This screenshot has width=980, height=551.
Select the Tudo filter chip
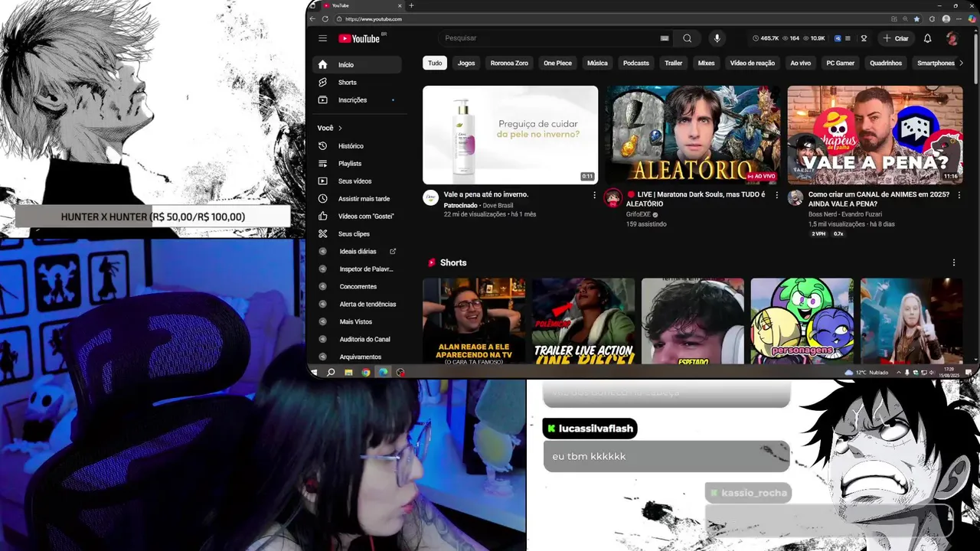435,64
